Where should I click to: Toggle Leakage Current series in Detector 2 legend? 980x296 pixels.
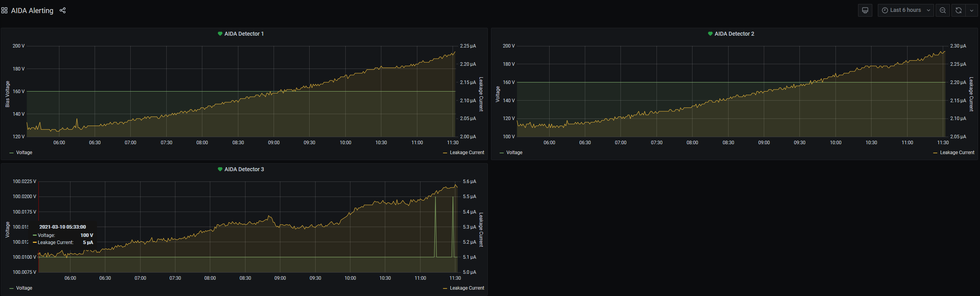(957, 153)
